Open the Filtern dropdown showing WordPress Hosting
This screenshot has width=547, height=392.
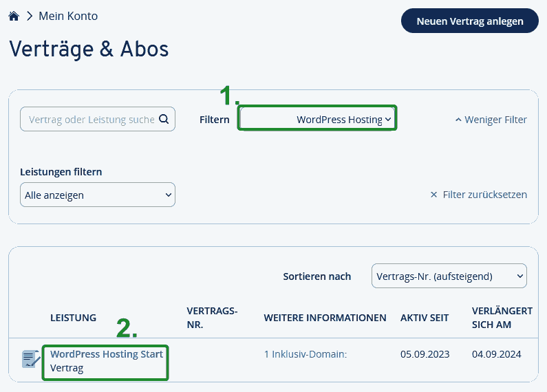tap(318, 119)
